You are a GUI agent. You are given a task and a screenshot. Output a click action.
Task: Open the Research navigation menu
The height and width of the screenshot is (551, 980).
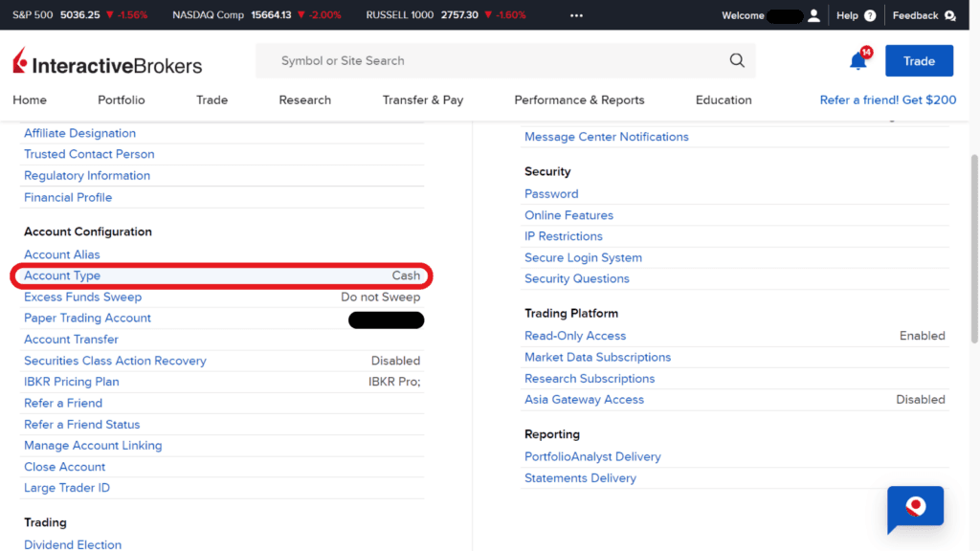pos(304,99)
